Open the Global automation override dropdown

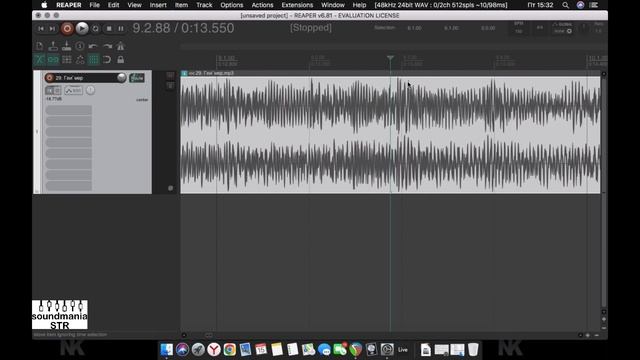pyautogui.click(x=562, y=28)
